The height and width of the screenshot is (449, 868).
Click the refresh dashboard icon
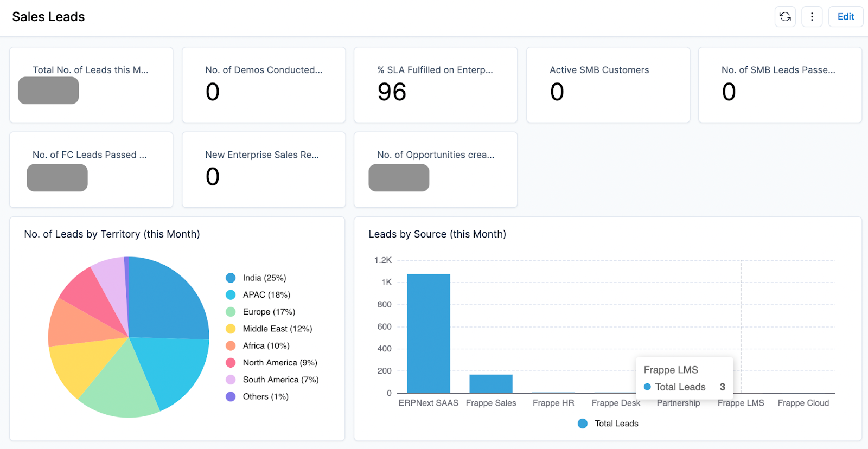(x=785, y=17)
